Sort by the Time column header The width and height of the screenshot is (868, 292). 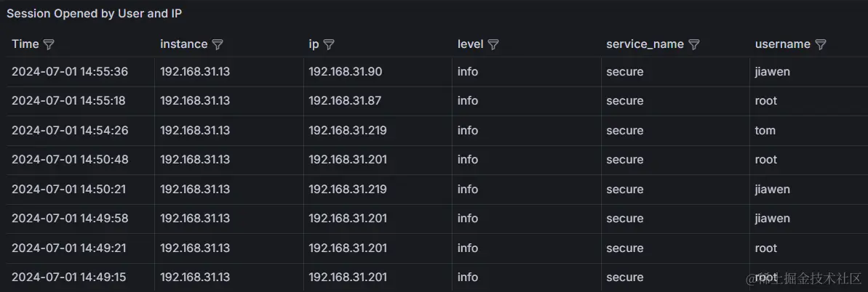pyautogui.click(x=25, y=44)
